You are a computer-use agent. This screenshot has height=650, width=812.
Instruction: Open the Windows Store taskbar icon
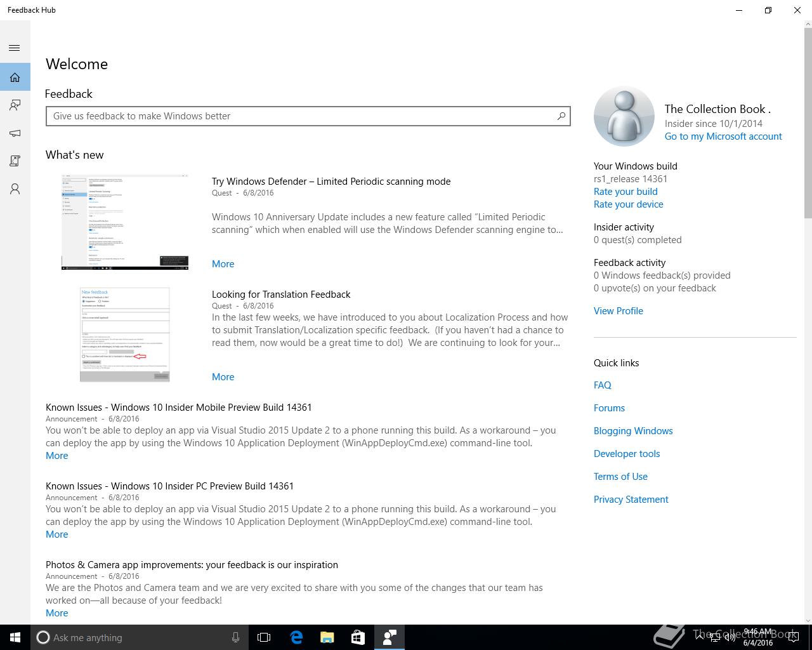click(x=358, y=637)
